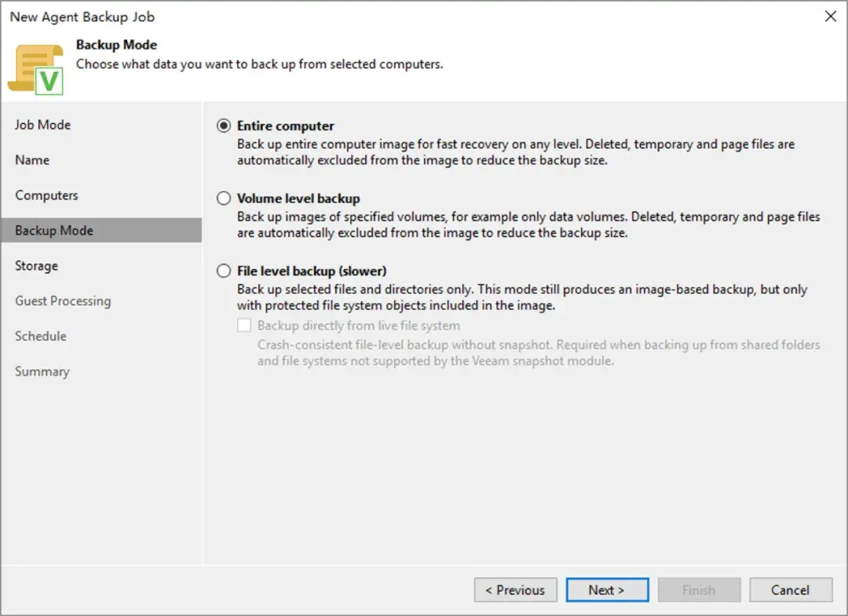Switch to the Computers step

pyautogui.click(x=46, y=195)
